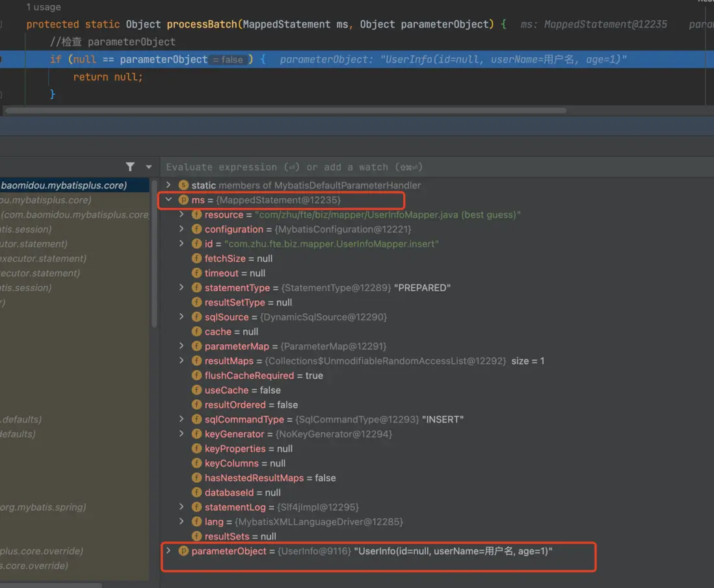Viewport: 714px width, 588px height.
Task: Click the parameterObject 'p' icon
Action: (183, 551)
